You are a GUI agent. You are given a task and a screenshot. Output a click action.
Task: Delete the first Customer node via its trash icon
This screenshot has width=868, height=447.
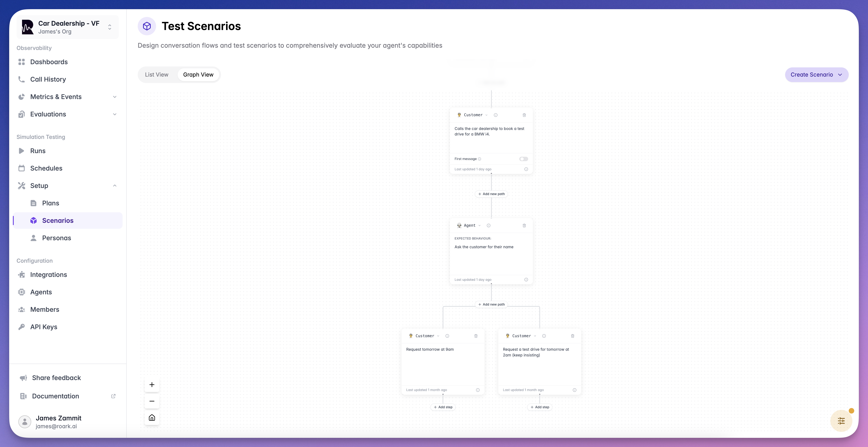click(x=524, y=115)
